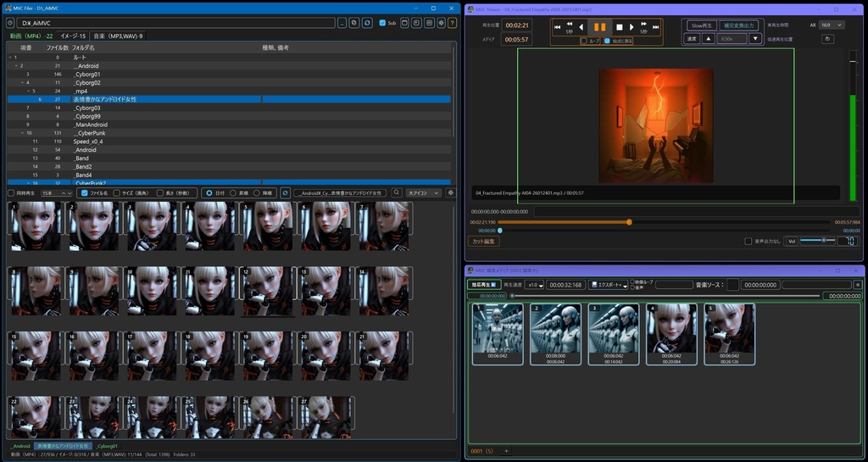The image size is (868, 462).
Task: Select 降順 radio button
Action: click(x=257, y=193)
